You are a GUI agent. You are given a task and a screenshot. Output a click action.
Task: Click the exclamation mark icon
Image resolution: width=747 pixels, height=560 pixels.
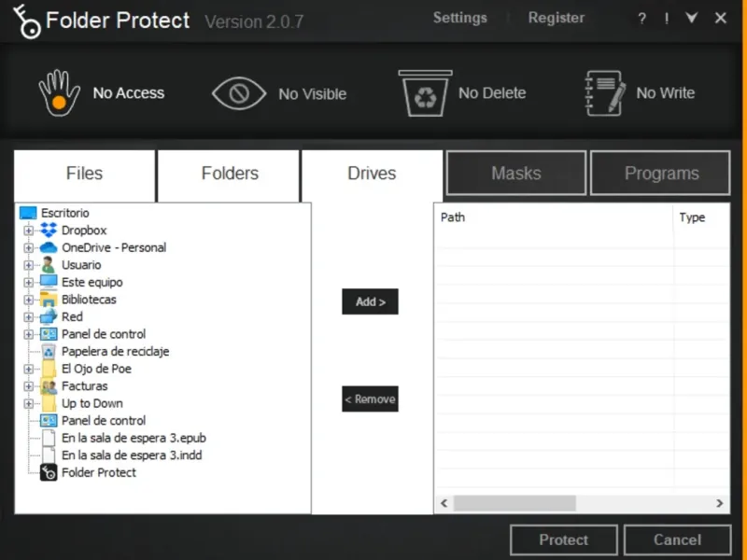[667, 19]
